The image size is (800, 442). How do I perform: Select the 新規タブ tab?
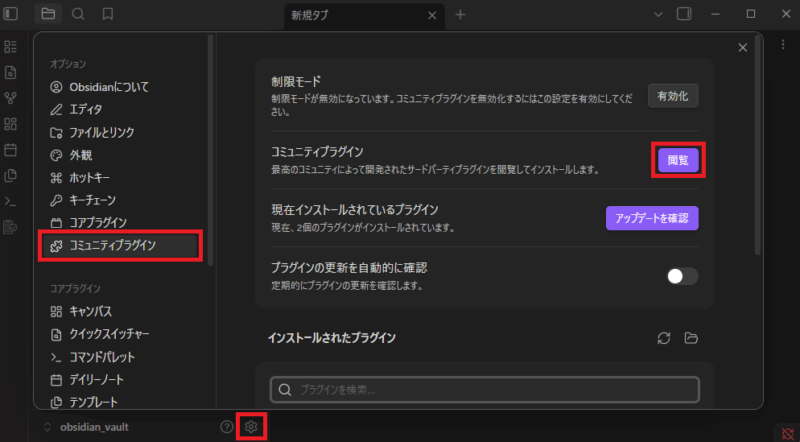click(x=364, y=15)
